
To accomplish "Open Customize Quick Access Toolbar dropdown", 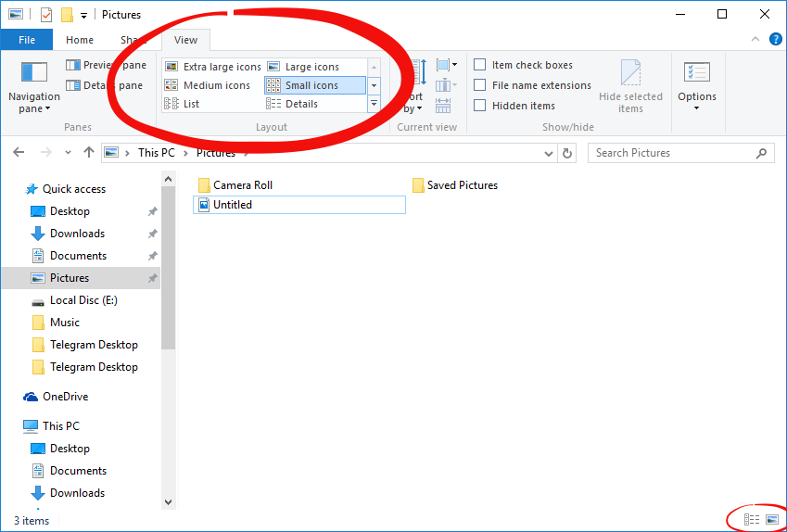I will tap(83, 15).
